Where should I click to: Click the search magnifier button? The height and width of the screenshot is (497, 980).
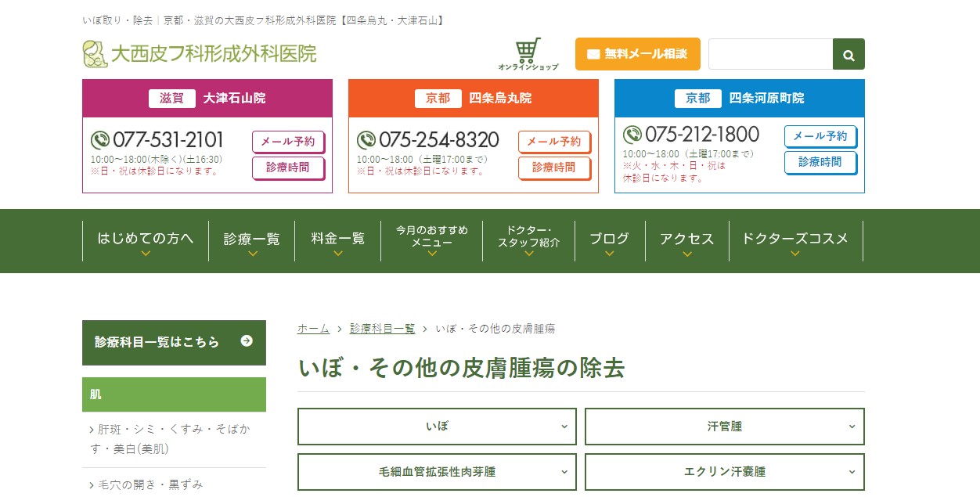[x=848, y=55]
